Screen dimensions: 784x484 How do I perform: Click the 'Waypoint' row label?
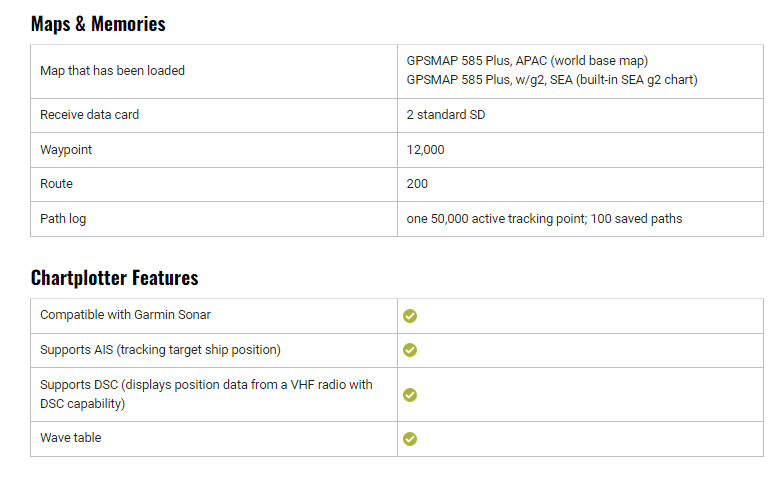[x=66, y=150]
